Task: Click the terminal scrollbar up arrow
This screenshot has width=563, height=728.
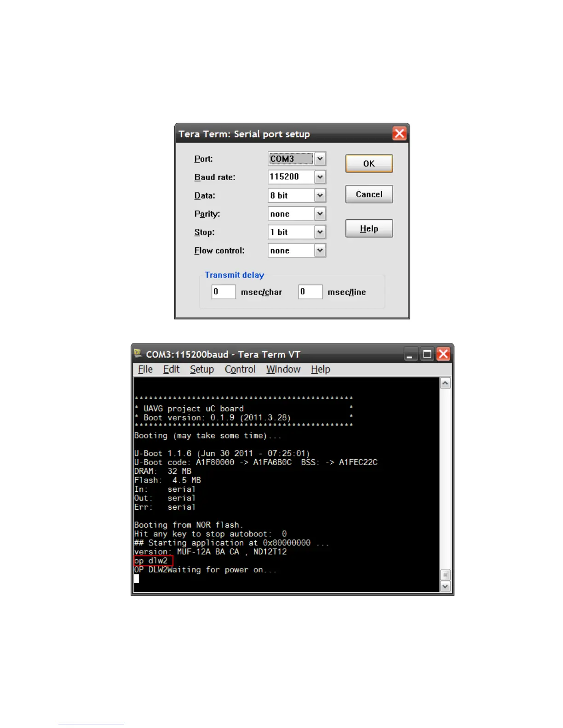Action: [x=445, y=383]
